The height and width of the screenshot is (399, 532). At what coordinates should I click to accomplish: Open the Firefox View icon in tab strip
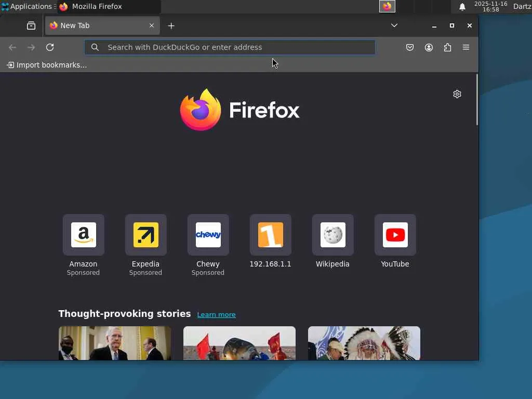coord(31,26)
